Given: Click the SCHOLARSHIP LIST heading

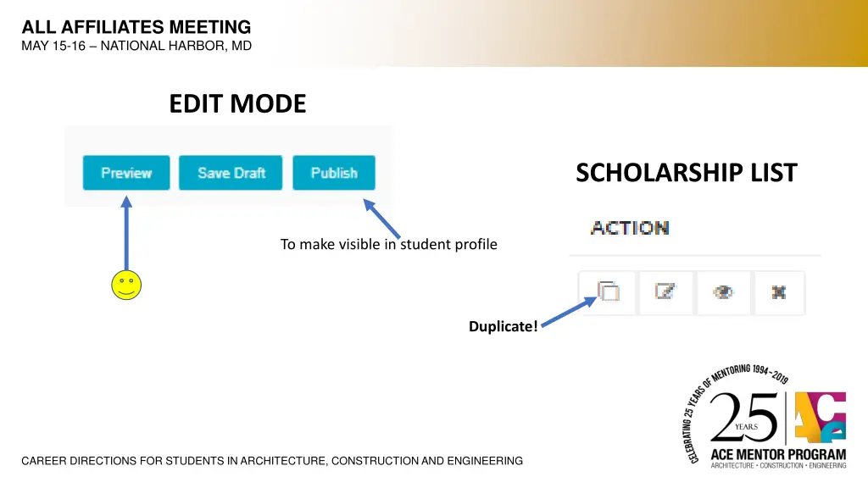Looking at the screenshot, I should (687, 173).
